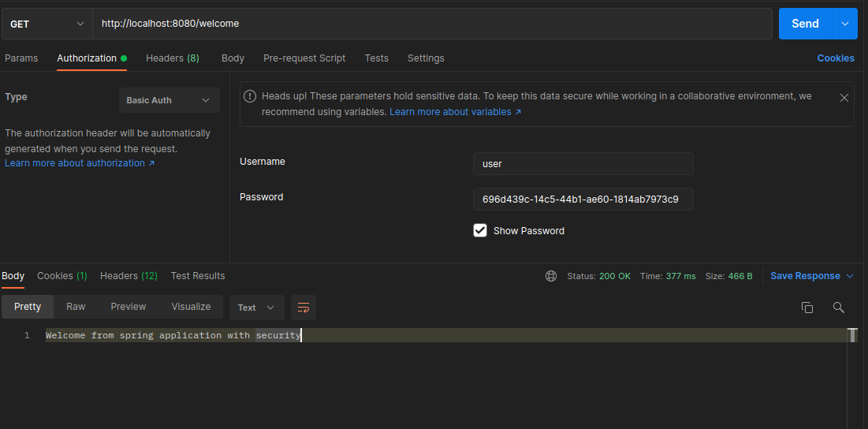Click the request URL input field
The width and height of the screenshot is (868, 429).
point(432,24)
